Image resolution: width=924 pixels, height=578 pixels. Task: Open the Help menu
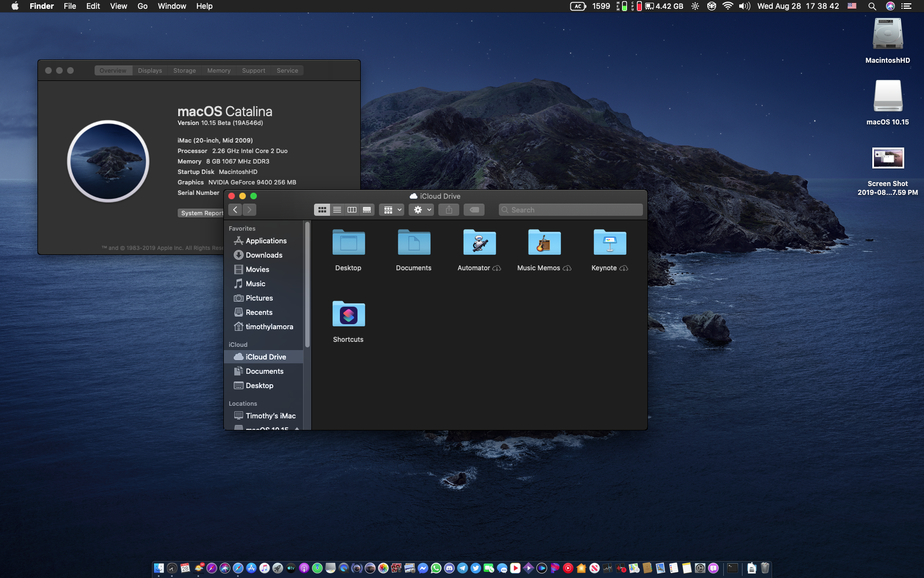pos(204,6)
